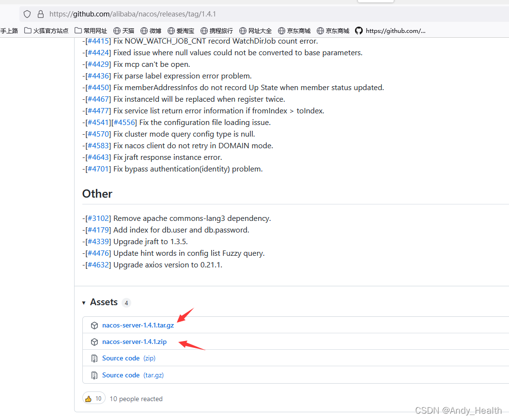Open the 携程旅行 bookmark
Image resolution: width=509 pixels, height=420 pixels.
(216, 31)
